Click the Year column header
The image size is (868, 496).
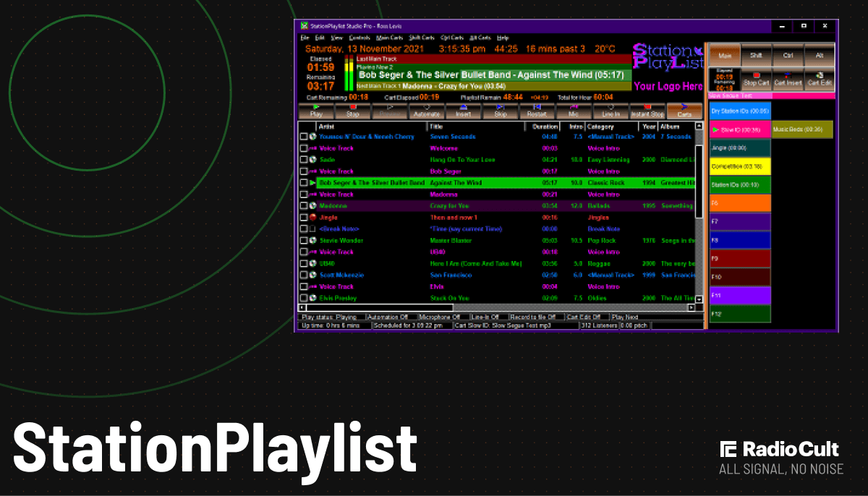pos(647,126)
